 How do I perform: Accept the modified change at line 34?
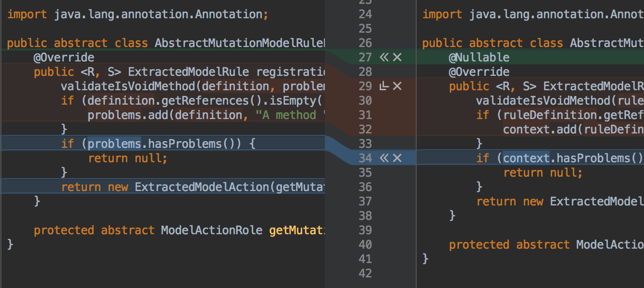[384, 158]
